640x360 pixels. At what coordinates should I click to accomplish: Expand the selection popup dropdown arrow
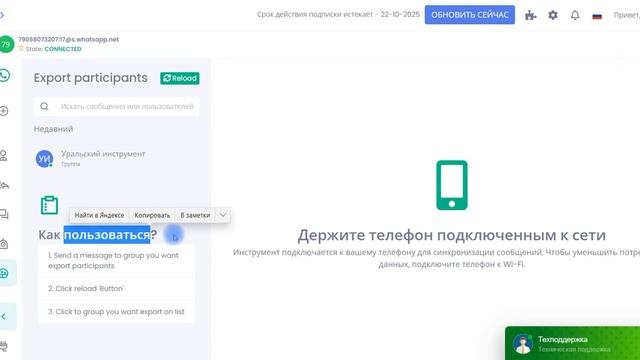[223, 215]
